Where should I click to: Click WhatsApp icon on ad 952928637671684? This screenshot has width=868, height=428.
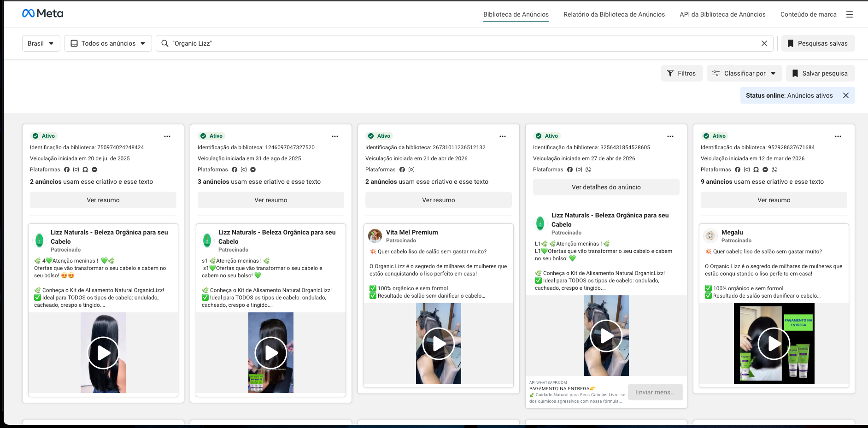click(x=774, y=170)
